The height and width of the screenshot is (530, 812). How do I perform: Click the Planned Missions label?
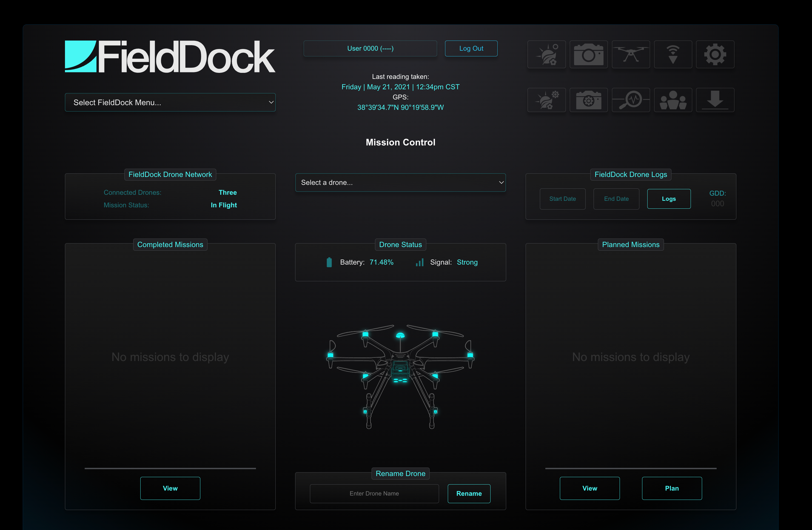click(x=631, y=245)
